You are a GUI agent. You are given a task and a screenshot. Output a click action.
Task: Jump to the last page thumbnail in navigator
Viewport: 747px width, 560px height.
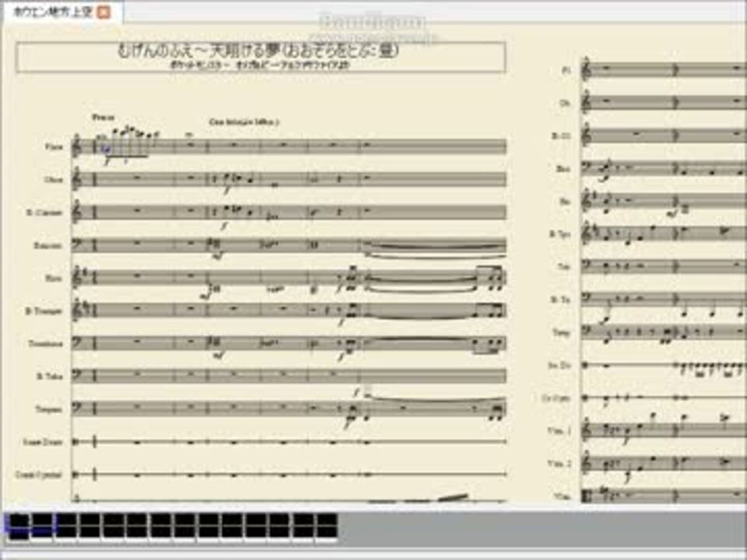pos(326,526)
